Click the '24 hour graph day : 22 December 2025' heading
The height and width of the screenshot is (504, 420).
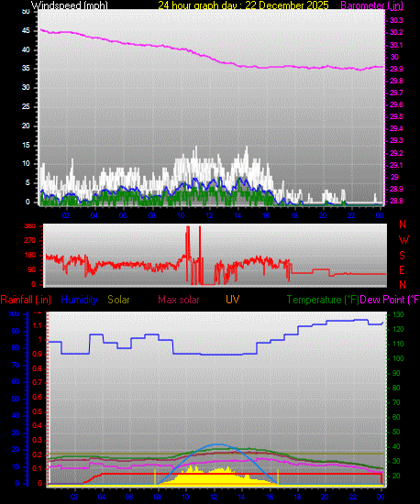[243, 5]
